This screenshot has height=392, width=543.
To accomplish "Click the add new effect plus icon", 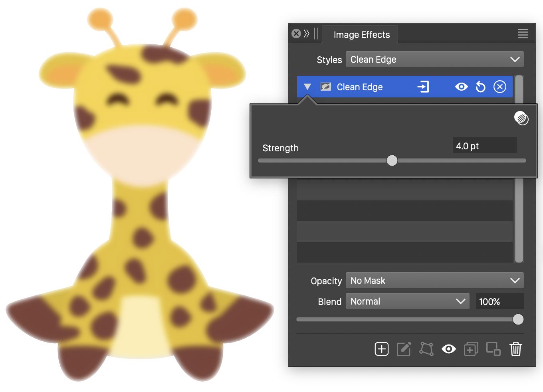I will pyautogui.click(x=381, y=349).
